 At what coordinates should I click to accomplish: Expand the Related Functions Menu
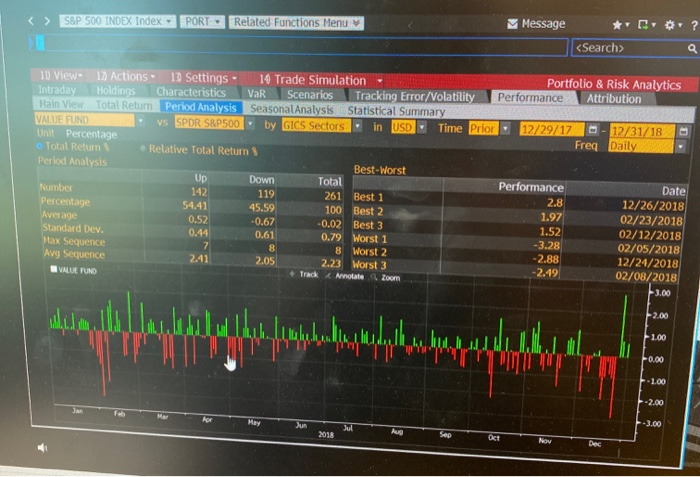[x=296, y=22]
